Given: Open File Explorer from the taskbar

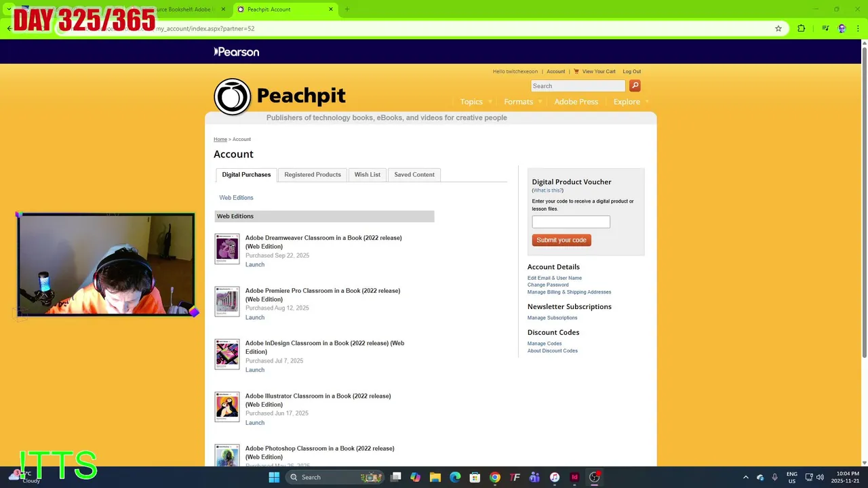Looking at the screenshot, I should [x=435, y=477].
